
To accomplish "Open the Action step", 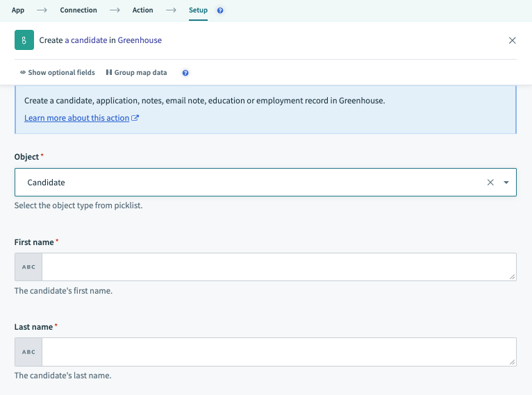I will [142, 10].
